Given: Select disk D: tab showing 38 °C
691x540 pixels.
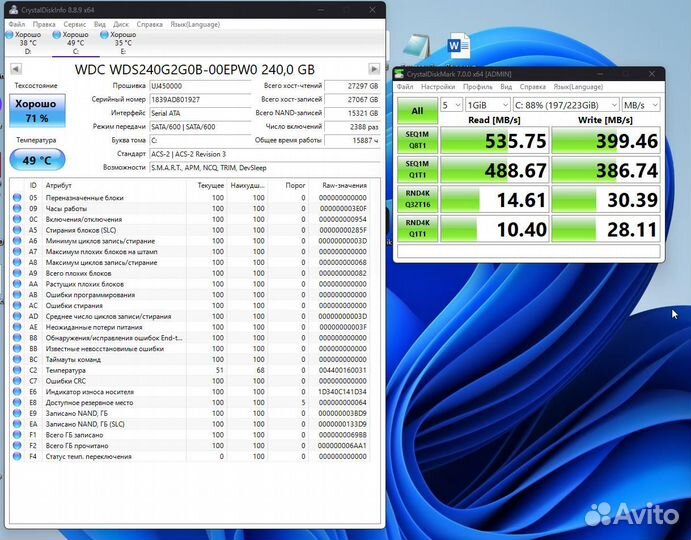Looking at the screenshot, I should [28, 43].
